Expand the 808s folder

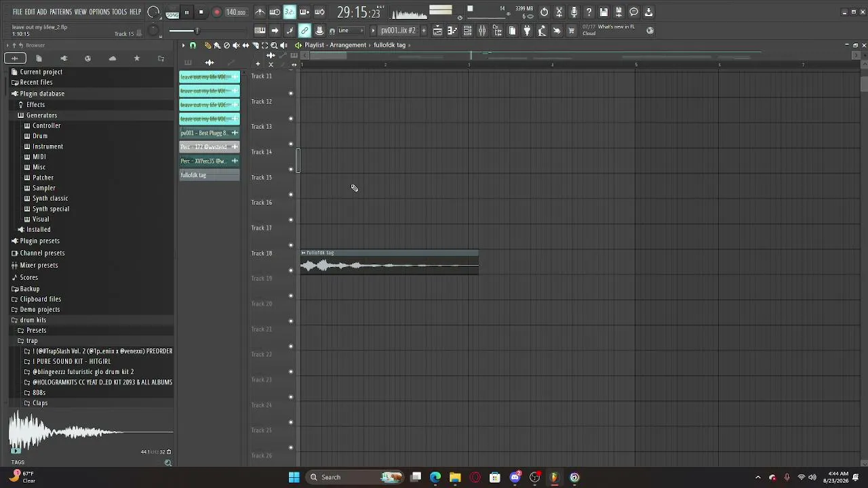(x=39, y=393)
